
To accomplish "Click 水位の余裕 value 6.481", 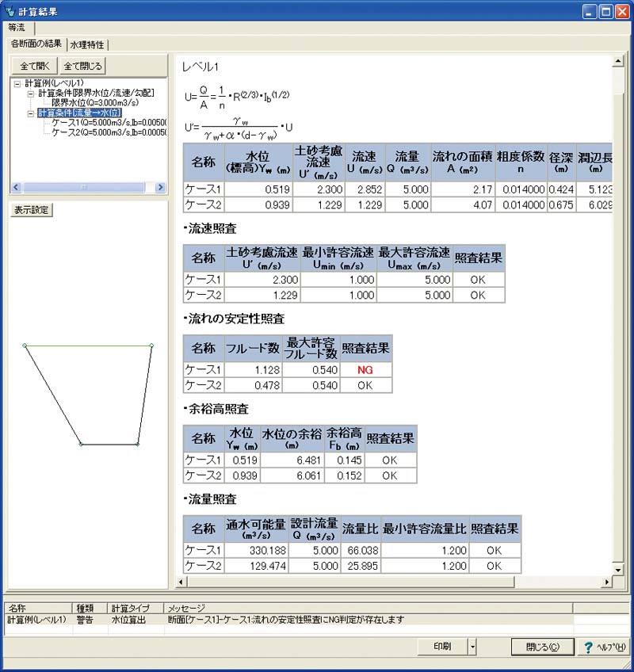I will point(292,460).
